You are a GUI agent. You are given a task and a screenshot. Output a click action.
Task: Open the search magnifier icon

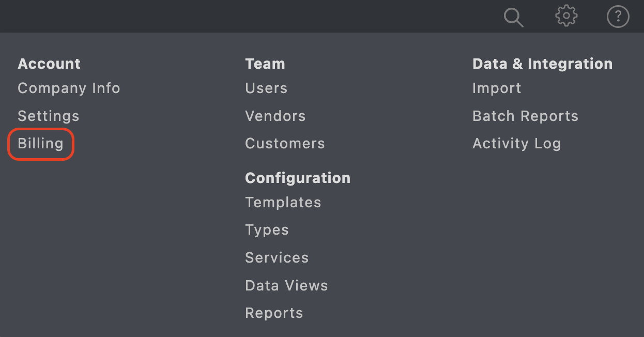point(513,17)
